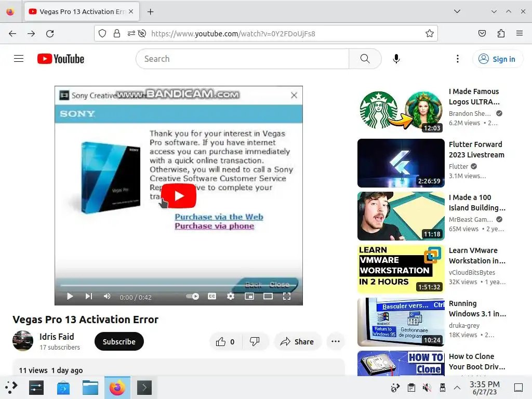The height and width of the screenshot is (399, 532).
Task: Open tracking protection shield icon
Action: 102,33
